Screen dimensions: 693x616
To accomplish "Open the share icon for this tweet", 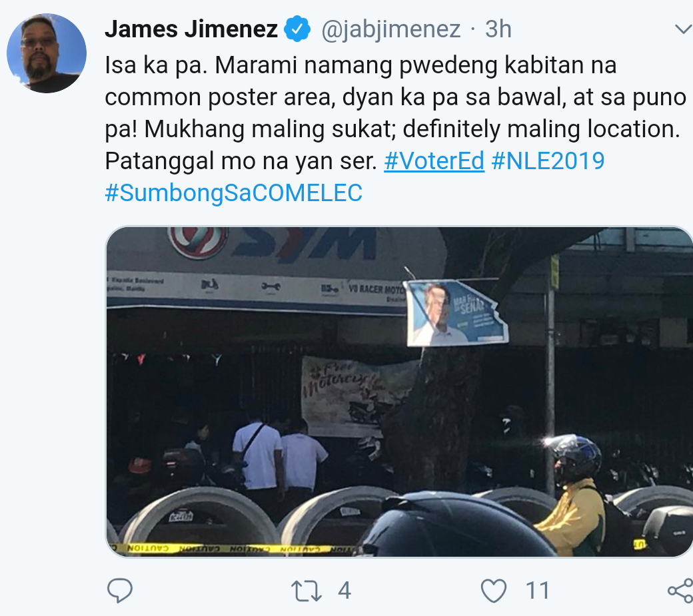I will (680, 591).
